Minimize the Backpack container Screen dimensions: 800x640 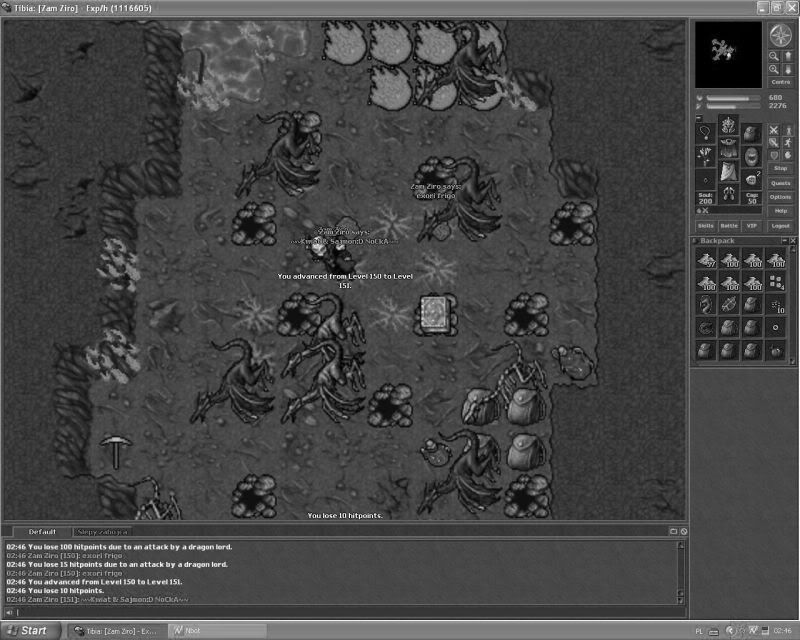tap(785, 240)
